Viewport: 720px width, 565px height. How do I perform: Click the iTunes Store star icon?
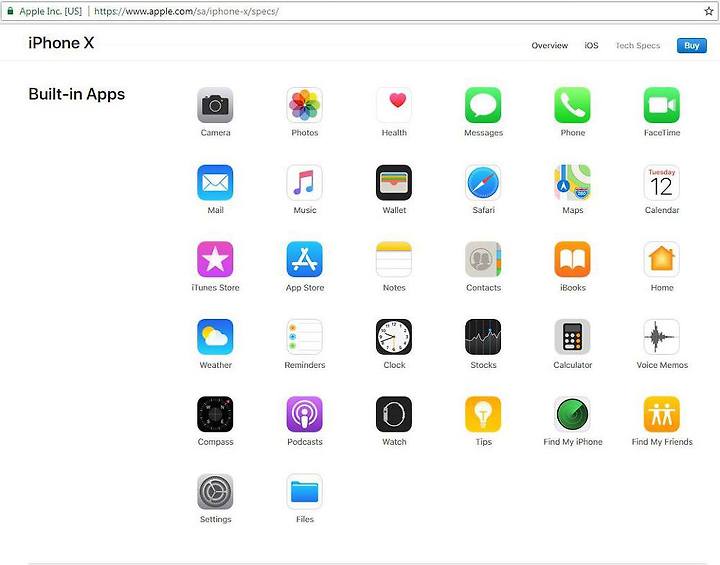click(x=215, y=260)
